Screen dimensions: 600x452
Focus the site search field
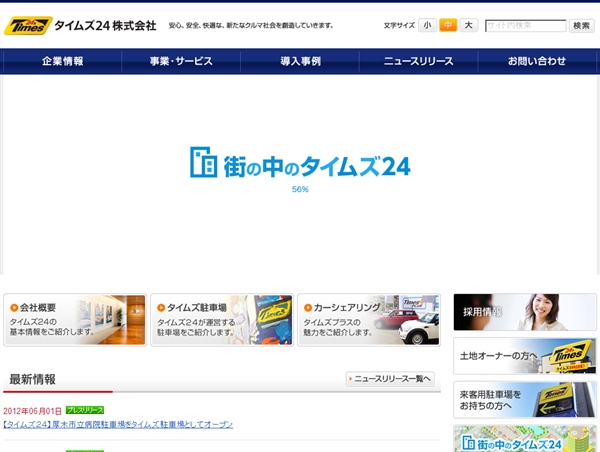click(525, 26)
